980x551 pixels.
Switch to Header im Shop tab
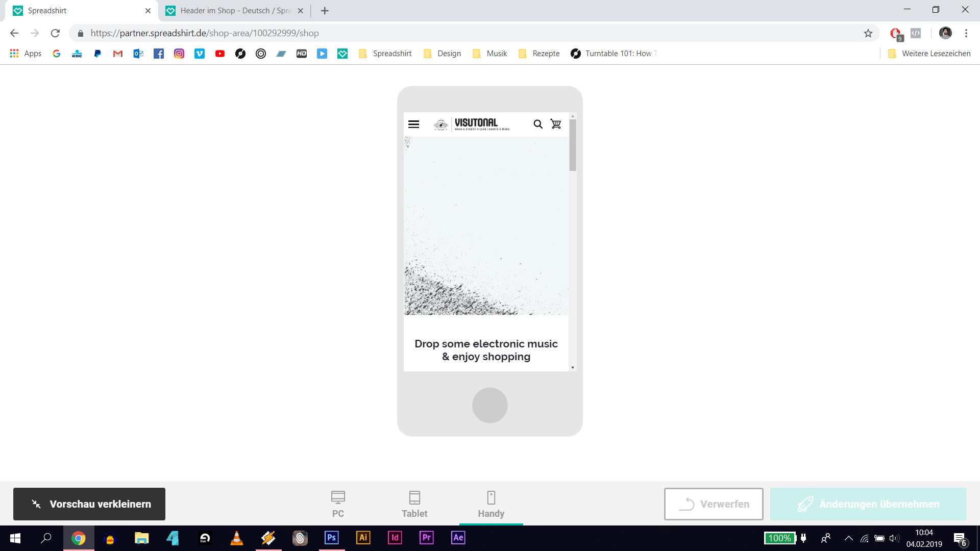[235, 11]
